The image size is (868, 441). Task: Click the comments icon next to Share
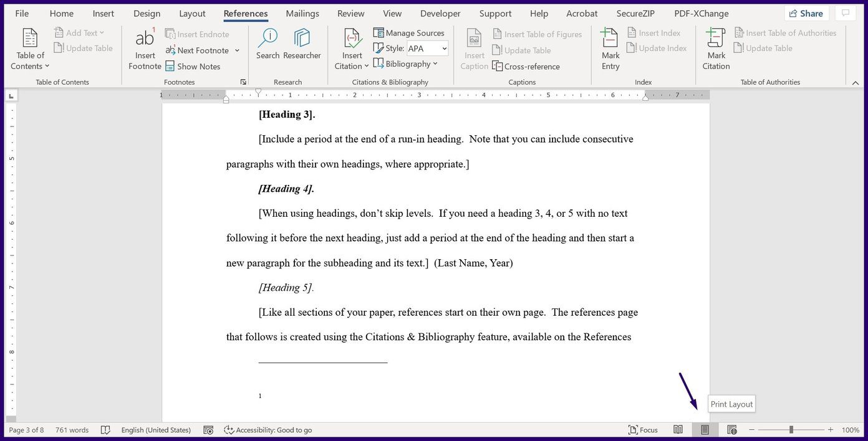click(x=846, y=13)
